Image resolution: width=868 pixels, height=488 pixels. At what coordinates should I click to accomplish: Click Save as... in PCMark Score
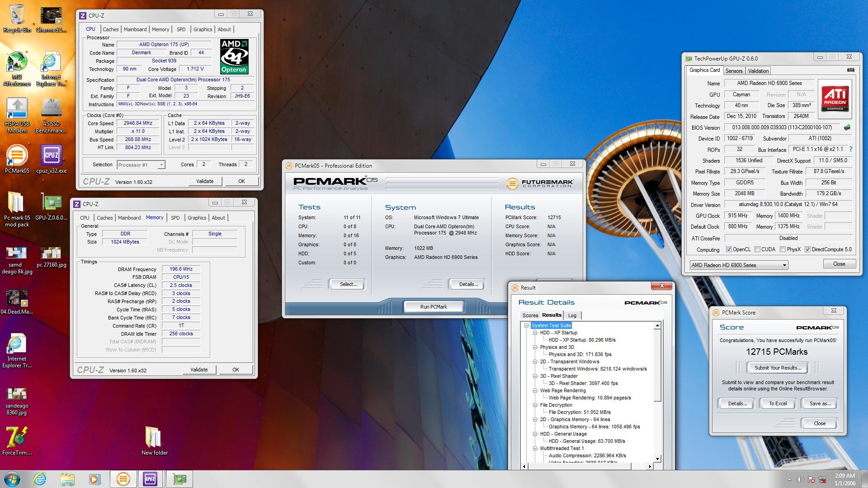pyautogui.click(x=820, y=404)
